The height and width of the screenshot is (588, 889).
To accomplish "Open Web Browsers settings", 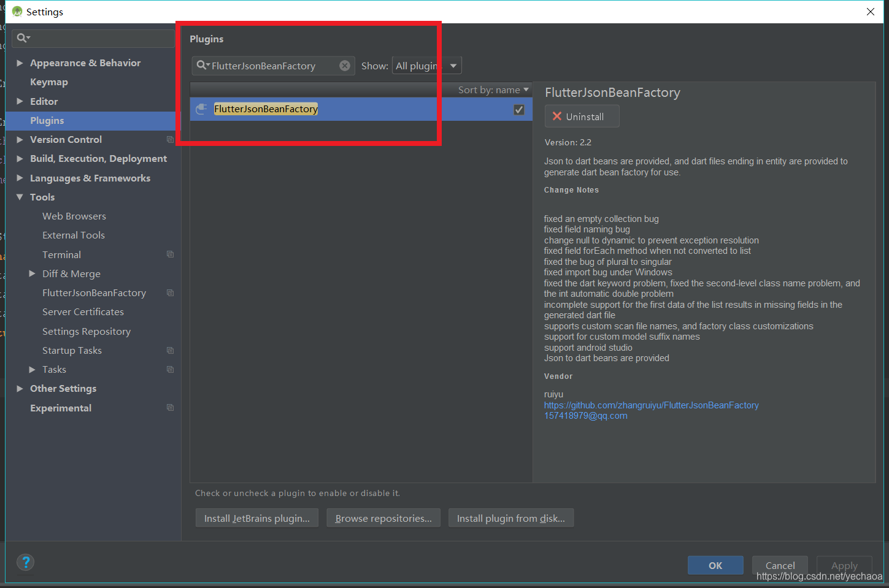I will (x=74, y=216).
